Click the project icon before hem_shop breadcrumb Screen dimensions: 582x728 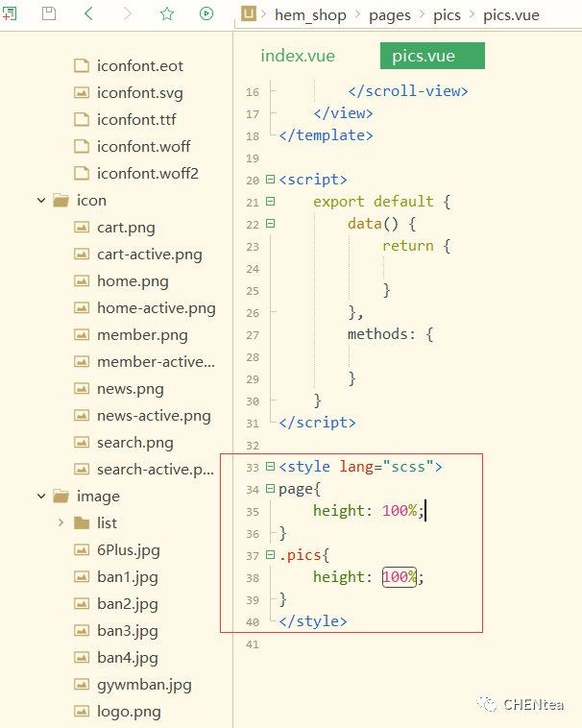pos(249,13)
